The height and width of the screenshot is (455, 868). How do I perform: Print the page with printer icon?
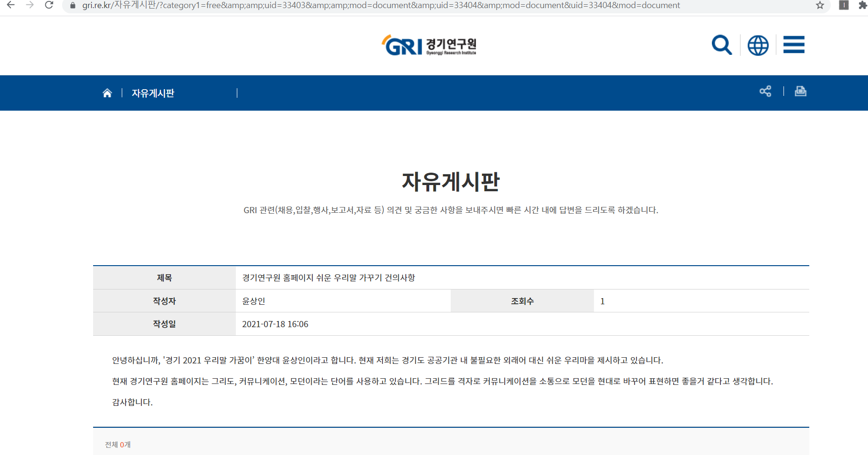pos(801,91)
